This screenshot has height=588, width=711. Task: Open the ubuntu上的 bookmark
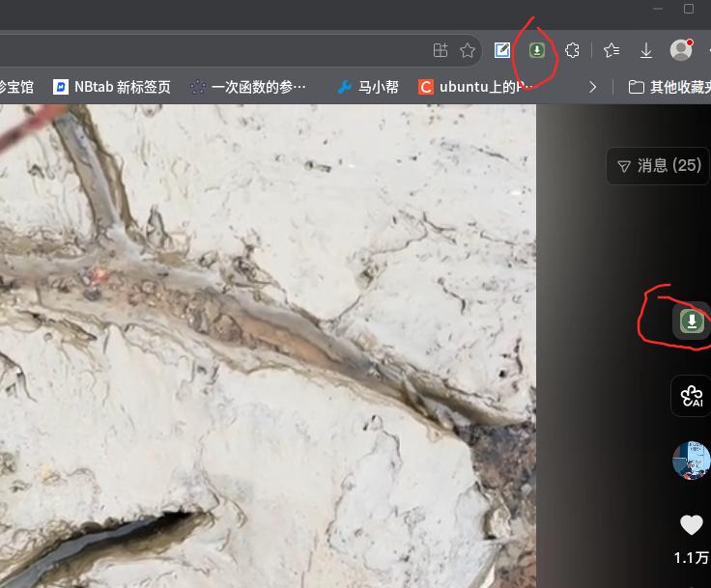tap(474, 87)
